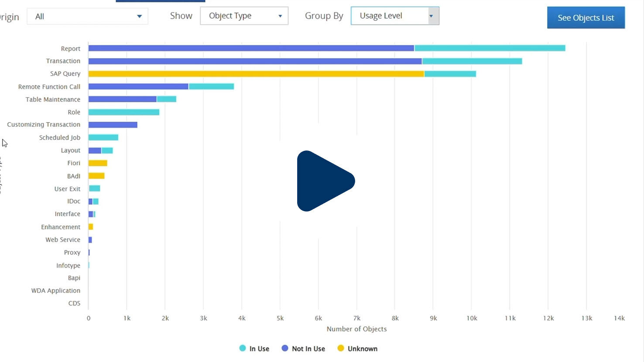Image resolution: width=644 pixels, height=362 pixels.
Task: Click the WDA Application label
Action: [x=56, y=290]
